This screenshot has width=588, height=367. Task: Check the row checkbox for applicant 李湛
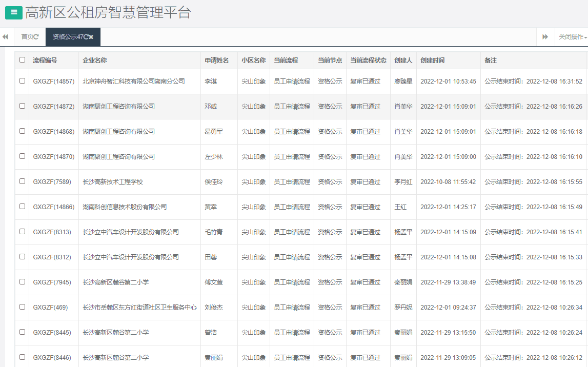pyautogui.click(x=22, y=81)
